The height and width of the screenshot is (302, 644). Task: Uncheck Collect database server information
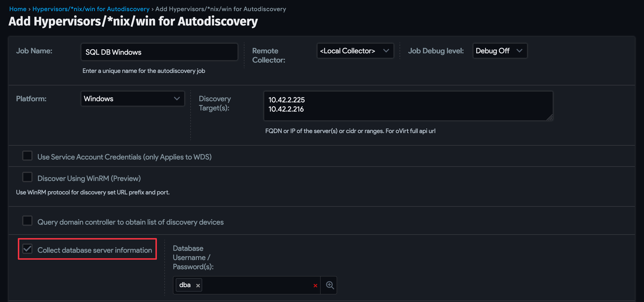27,249
